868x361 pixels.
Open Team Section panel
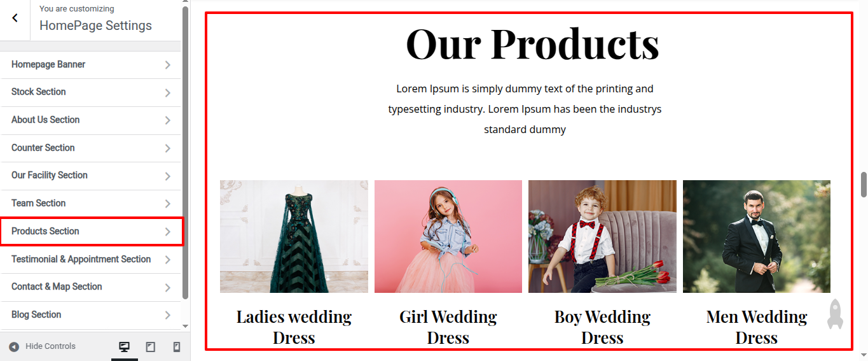[91, 204]
